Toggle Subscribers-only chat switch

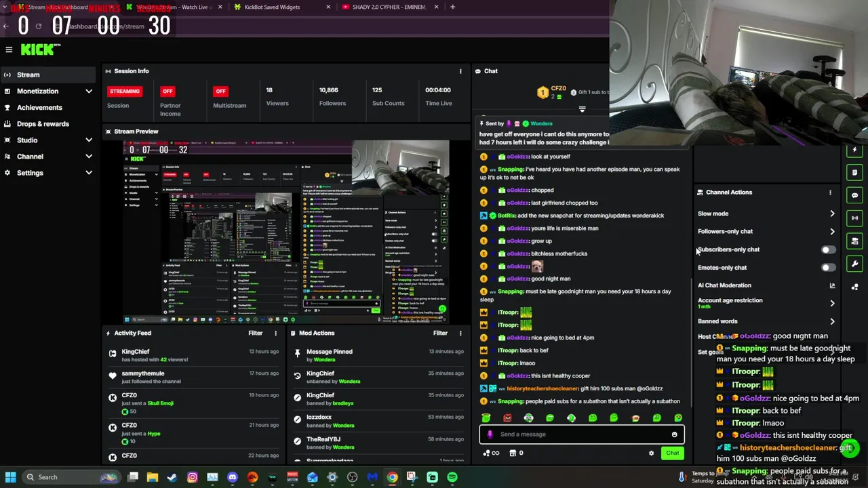[828, 249]
